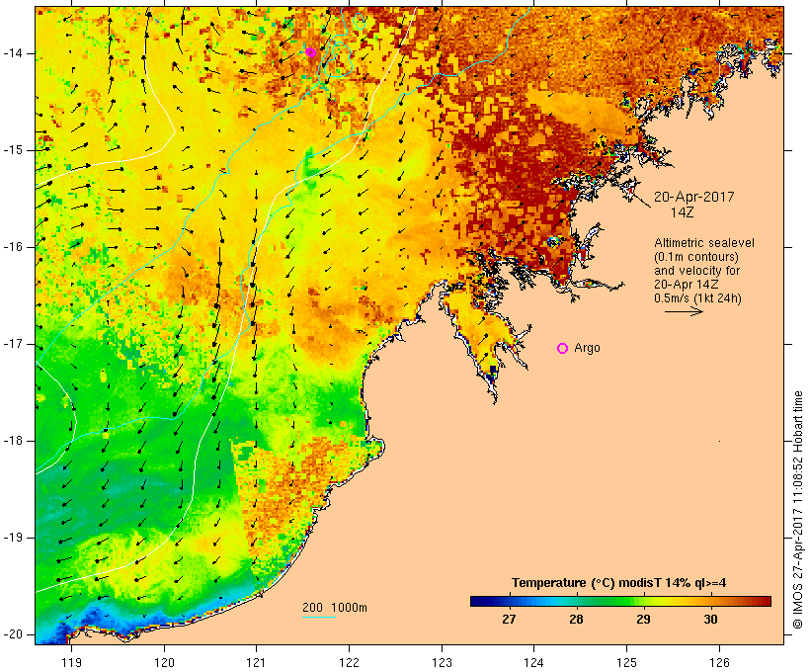This screenshot has width=810, height=672.
Task: Click the velocity scale arrow in legend
Action: pyautogui.click(x=684, y=311)
